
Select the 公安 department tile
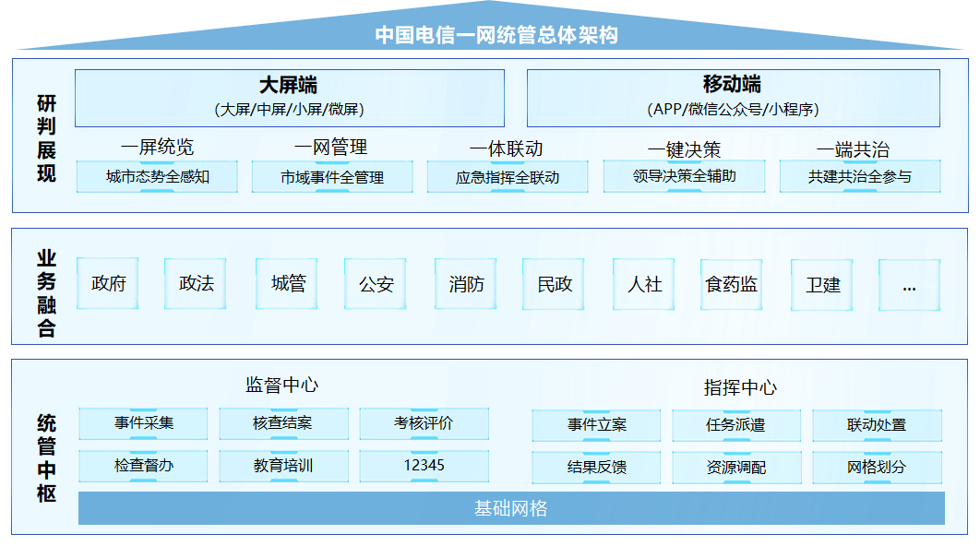376,284
